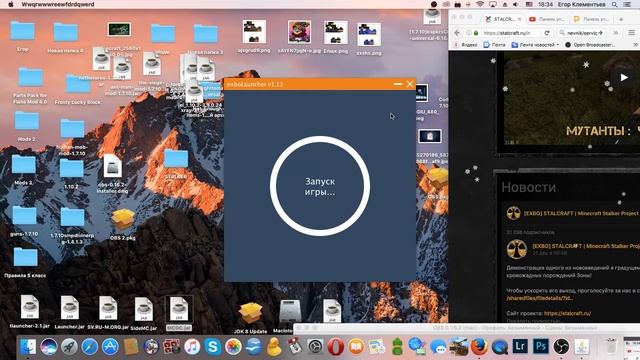Expand Лента новостей bookmark dropdown
The height and width of the screenshot is (360, 640).
536,45
